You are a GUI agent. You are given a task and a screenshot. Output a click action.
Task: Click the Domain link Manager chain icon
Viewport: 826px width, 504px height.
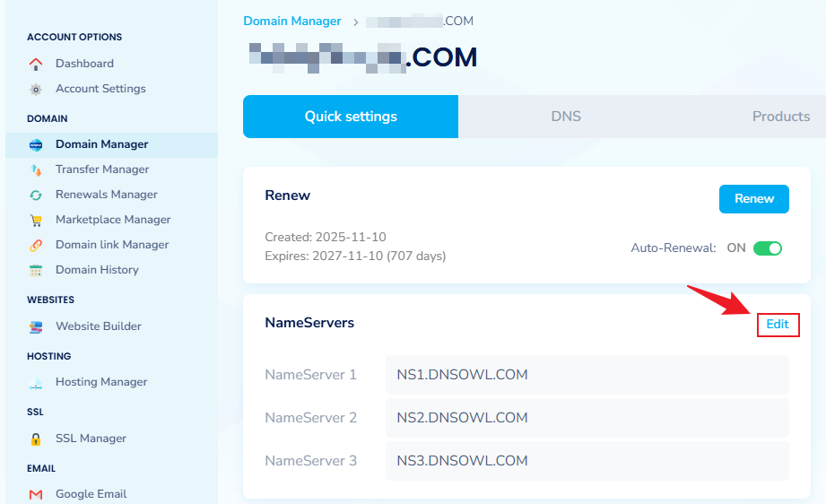(x=36, y=245)
